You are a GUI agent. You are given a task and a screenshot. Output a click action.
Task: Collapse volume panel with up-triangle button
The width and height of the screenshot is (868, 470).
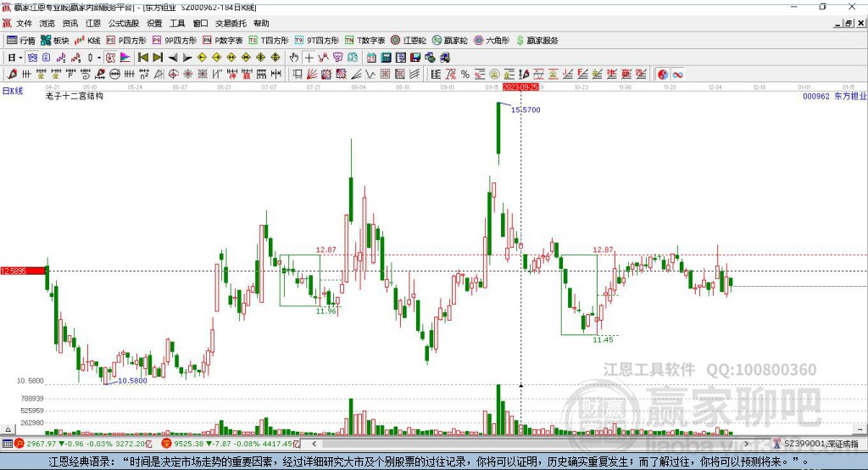(8, 429)
